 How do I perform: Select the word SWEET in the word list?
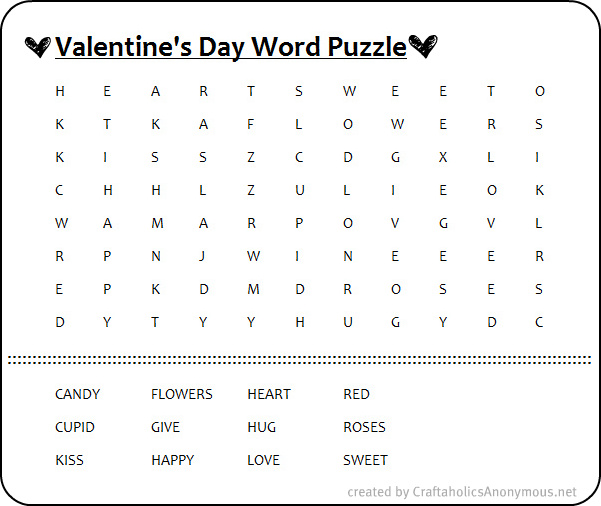click(366, 460)
